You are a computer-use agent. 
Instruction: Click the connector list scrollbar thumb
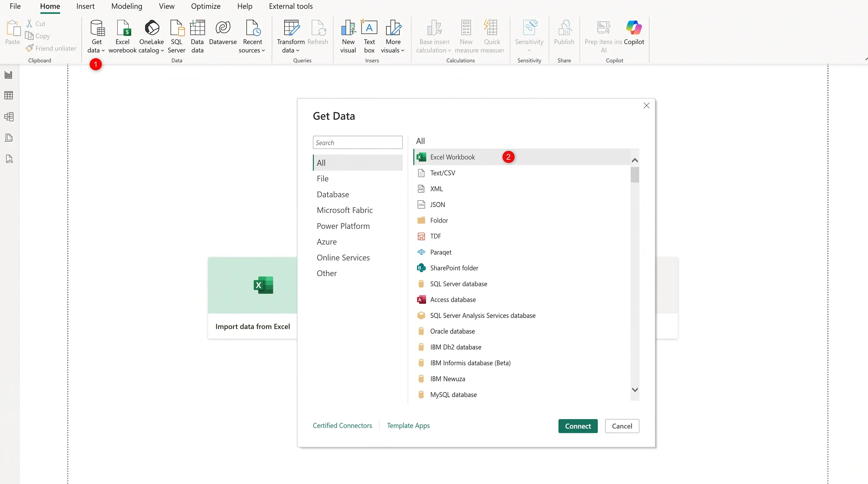pyautogui.click(x=635, y=175)
